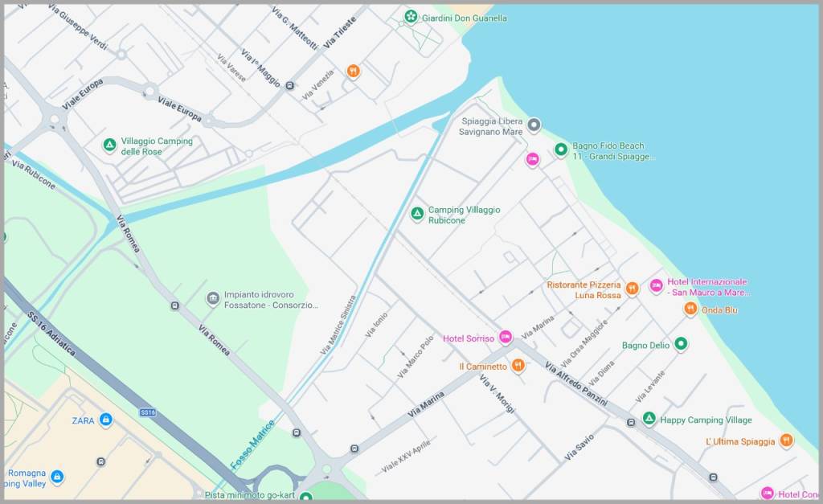Click the Romagna Shopping Valley blue pin
Viewport: 823px width, 504px height.
point(57,477)
